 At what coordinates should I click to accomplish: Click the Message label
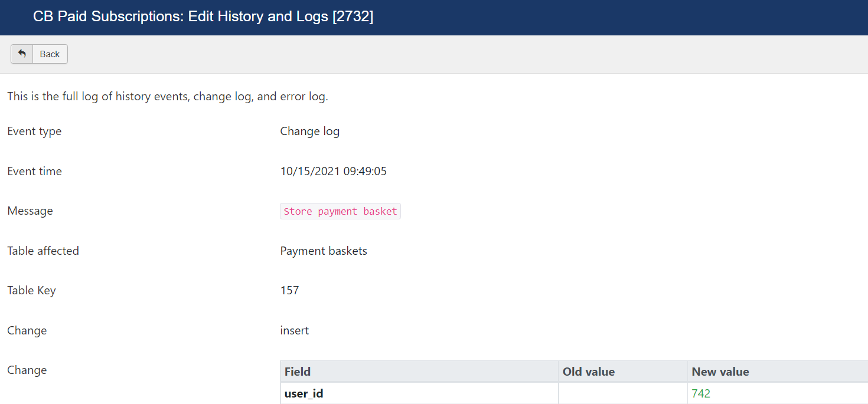pyautogui.click(x=30, y=211)
